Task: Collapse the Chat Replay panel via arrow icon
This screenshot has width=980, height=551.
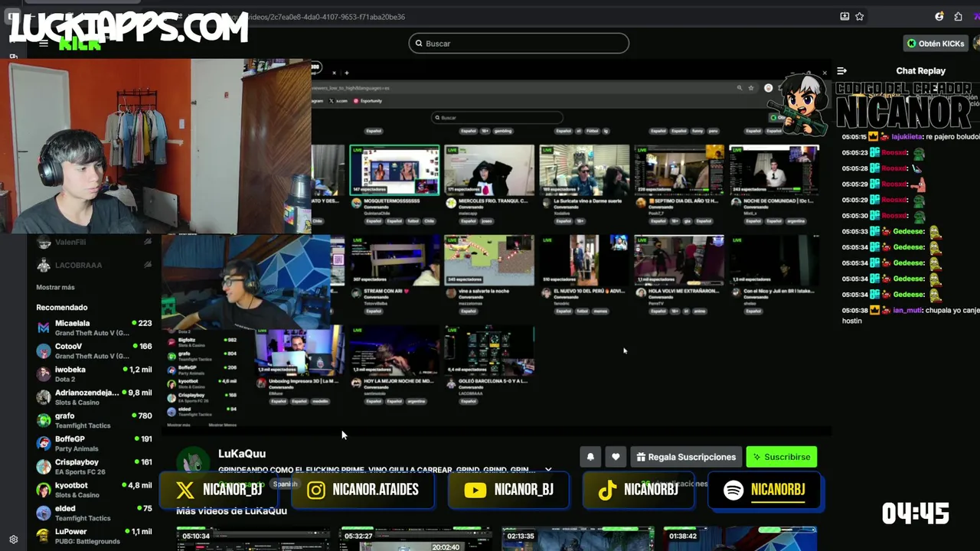Action: tap(841, 70)
